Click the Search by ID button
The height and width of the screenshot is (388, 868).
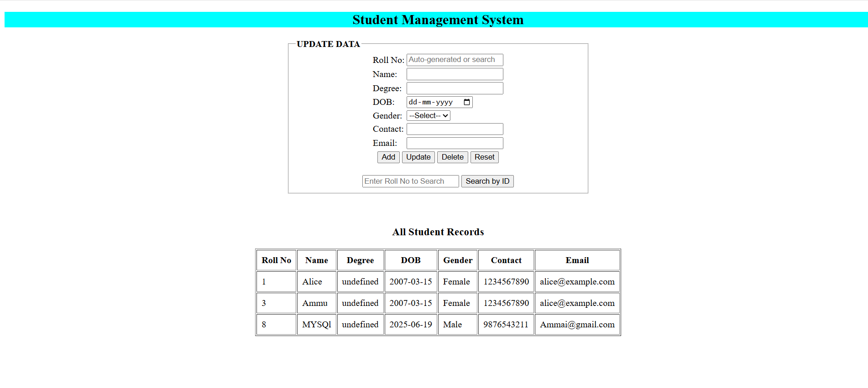[x=487, y=181]
